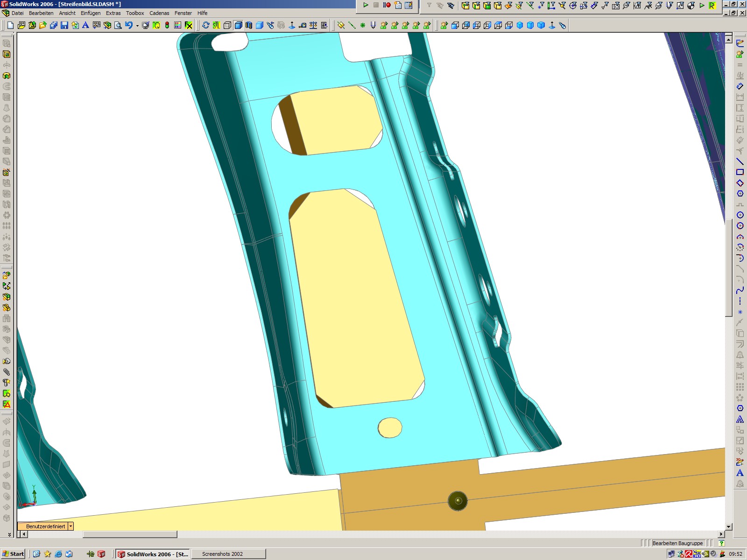Click the horizontal scrollbar thumb
The height and width of the screenshot is (560, 747).
point(130,534)
